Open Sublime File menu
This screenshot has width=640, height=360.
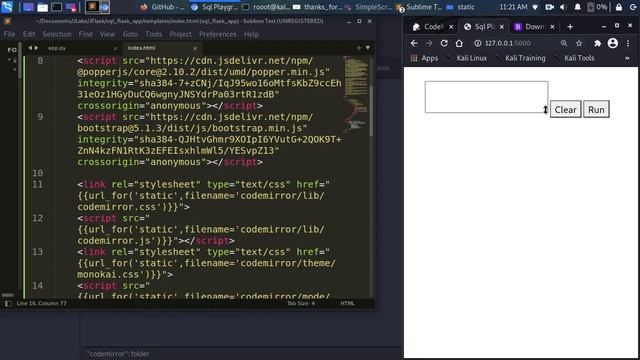(x=9, y=34)
